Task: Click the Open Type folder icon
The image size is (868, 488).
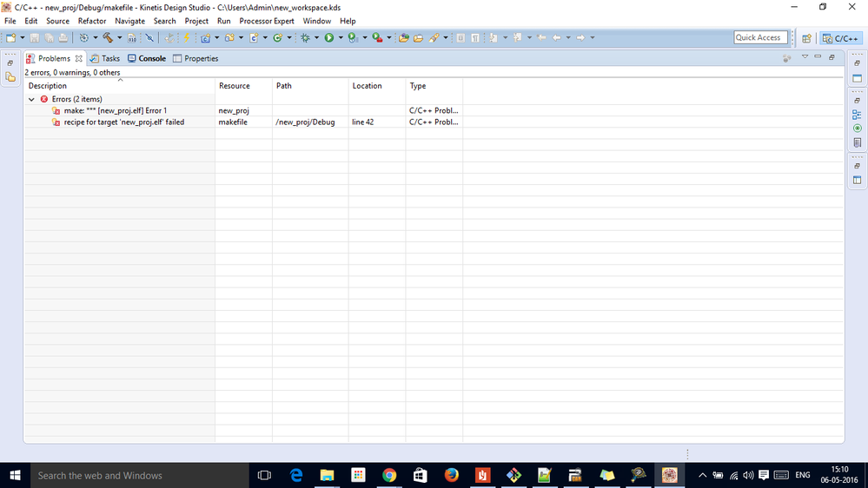Action: point(404,37)
